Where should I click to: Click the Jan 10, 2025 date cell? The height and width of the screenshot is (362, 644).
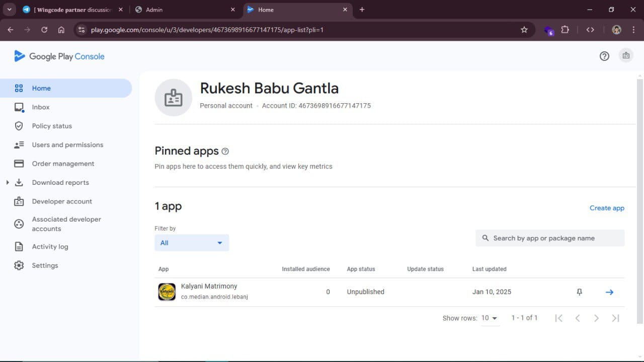(x=492, y=292)
